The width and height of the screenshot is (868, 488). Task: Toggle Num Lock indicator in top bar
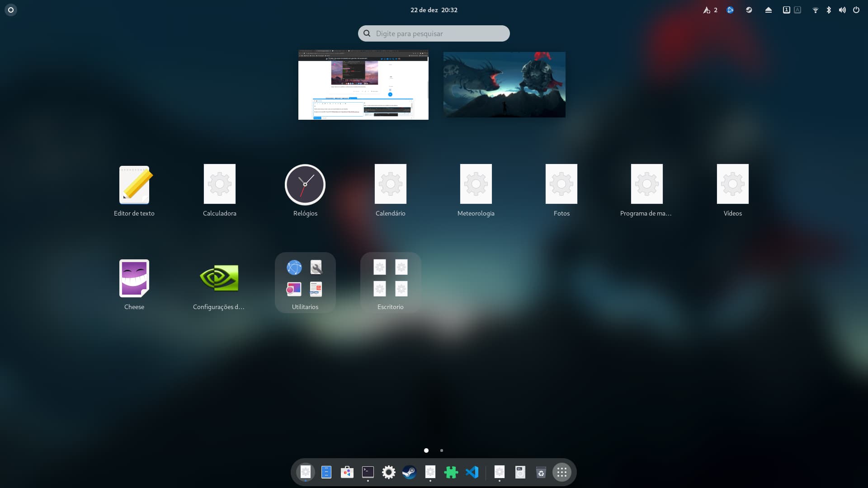787,10
